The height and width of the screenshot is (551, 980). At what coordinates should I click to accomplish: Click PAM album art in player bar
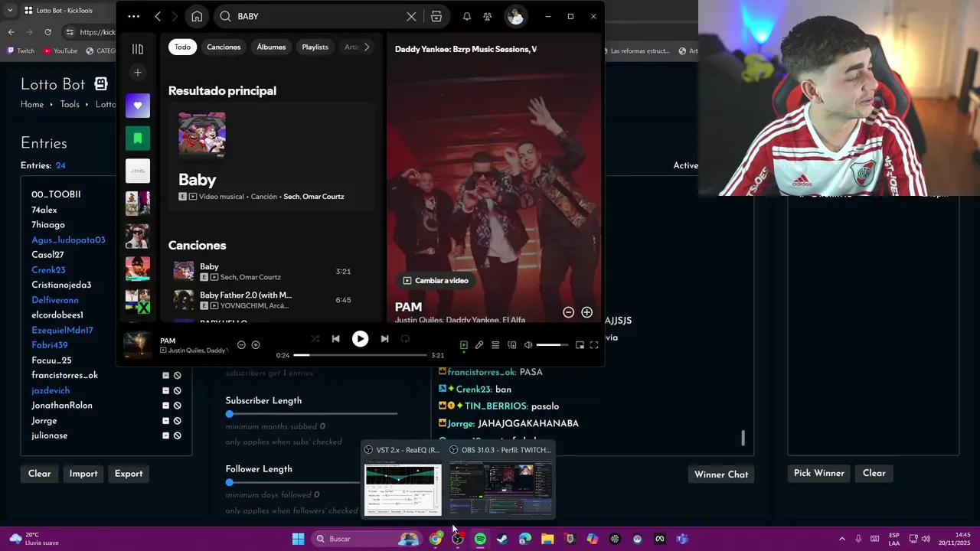138,345
